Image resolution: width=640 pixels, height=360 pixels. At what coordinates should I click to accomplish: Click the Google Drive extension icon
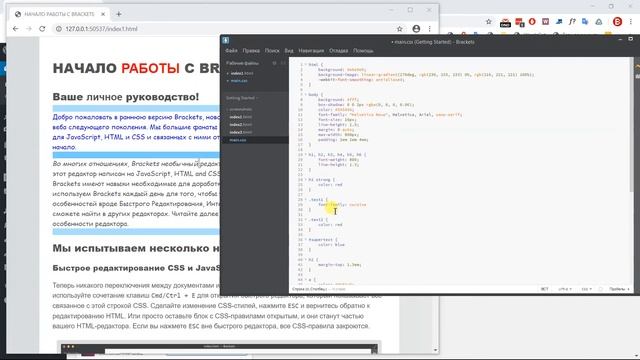tap(599, 22)
